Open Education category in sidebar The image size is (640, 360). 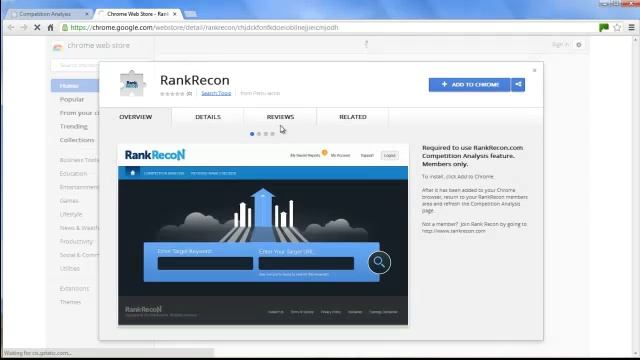click(x=73, y=173)
